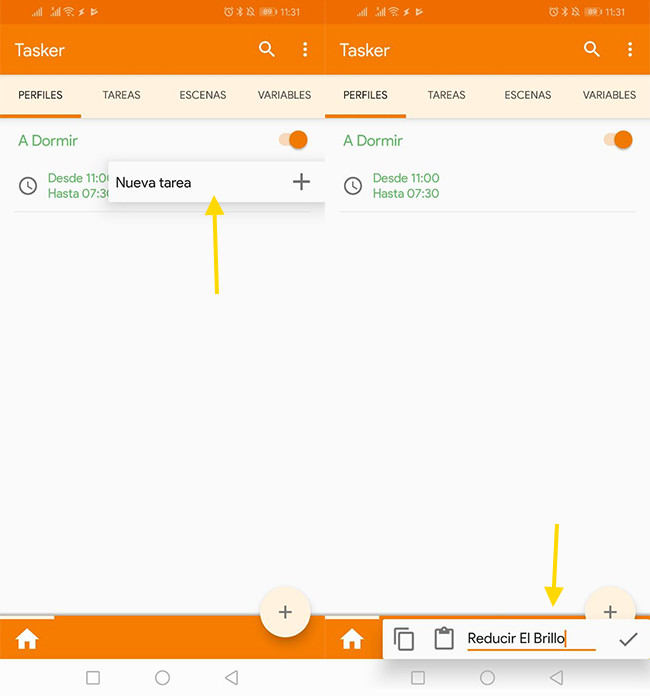Toggle the A Dormir switch on right screen
The width and height of the screenshot is (650, 696).
(618, 140)
